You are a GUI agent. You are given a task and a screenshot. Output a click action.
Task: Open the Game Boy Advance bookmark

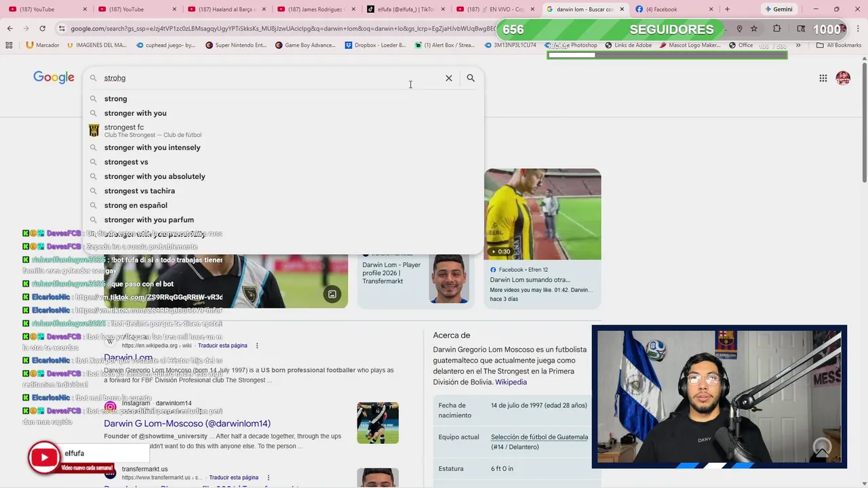point(305,45)
